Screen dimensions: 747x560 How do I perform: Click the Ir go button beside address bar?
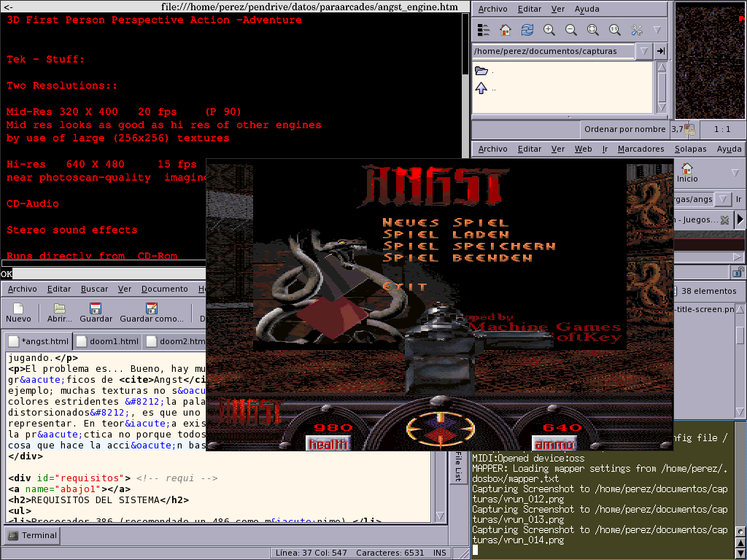[738, 199]
